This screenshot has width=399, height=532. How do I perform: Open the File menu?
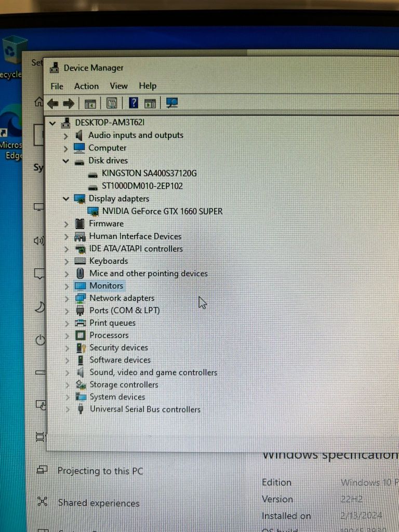coord(57,87)
